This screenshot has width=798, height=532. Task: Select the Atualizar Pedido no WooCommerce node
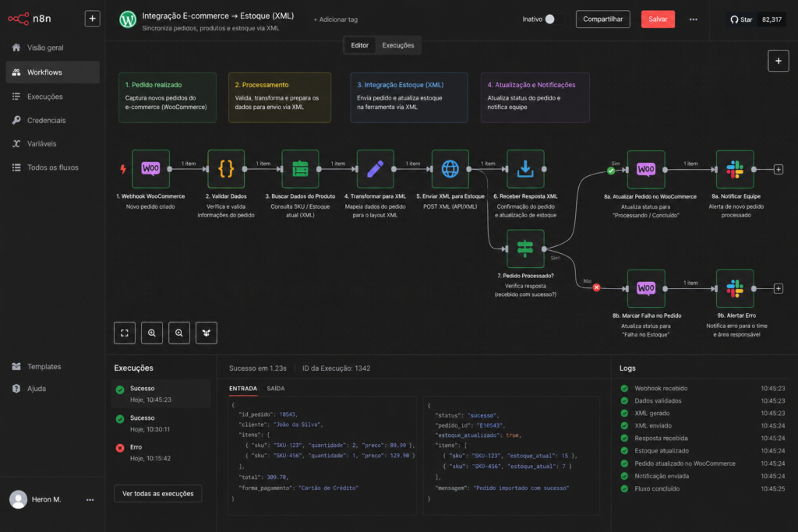coord(646,169)
